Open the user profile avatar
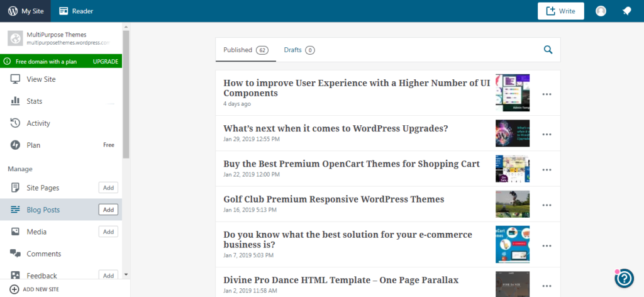 tap(601, 11)
